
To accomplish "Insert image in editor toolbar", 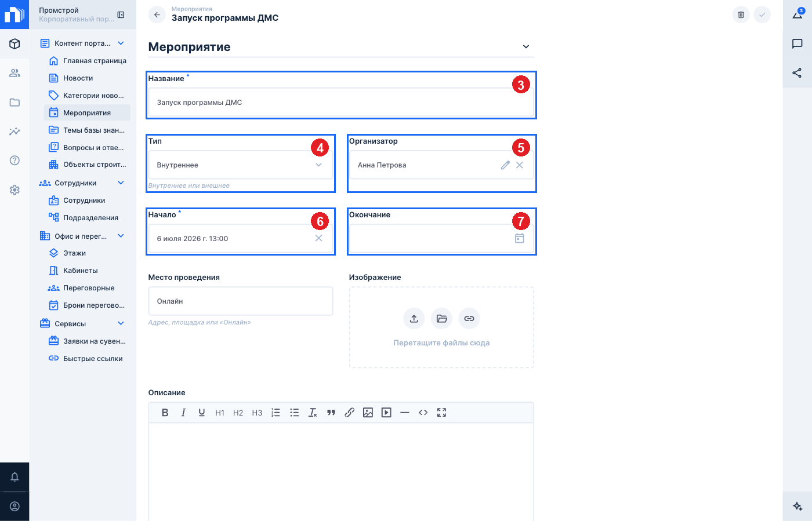I will tap(368, 413).
